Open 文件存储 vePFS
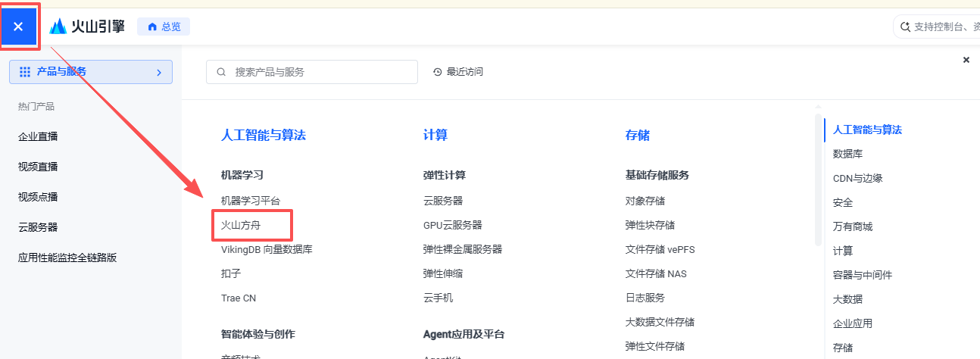Viewport: 980px width, 359px height. coord(660,249)
